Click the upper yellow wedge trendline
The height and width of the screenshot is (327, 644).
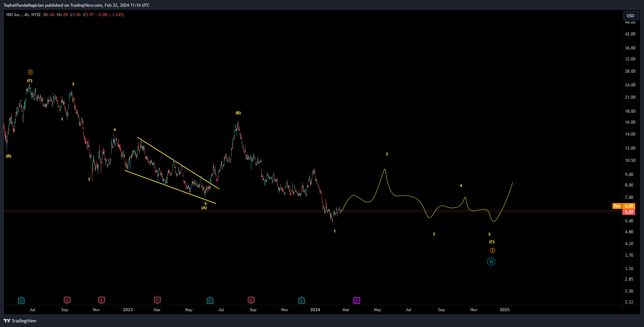tap(178, 163)
